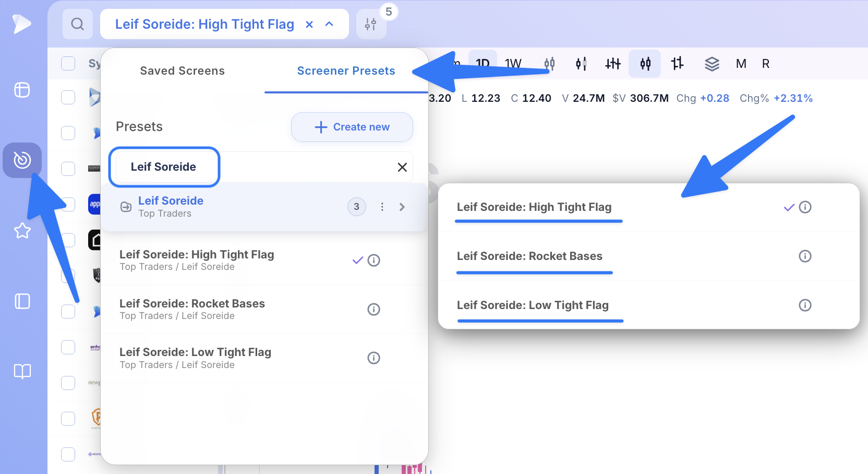Switch to Screener Presets tab
The width and height of the screenshot is (868, 474).
pyautogui.click(x=346, y=71)
